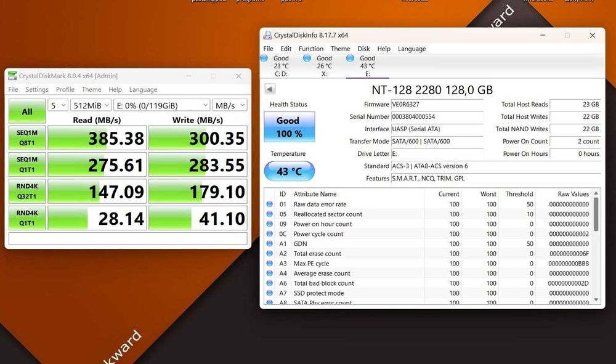The height and width of the screenshot is (364, 616).
Task: Open Function menu in CrystalDiskInfo
Action: click(311, 49)
